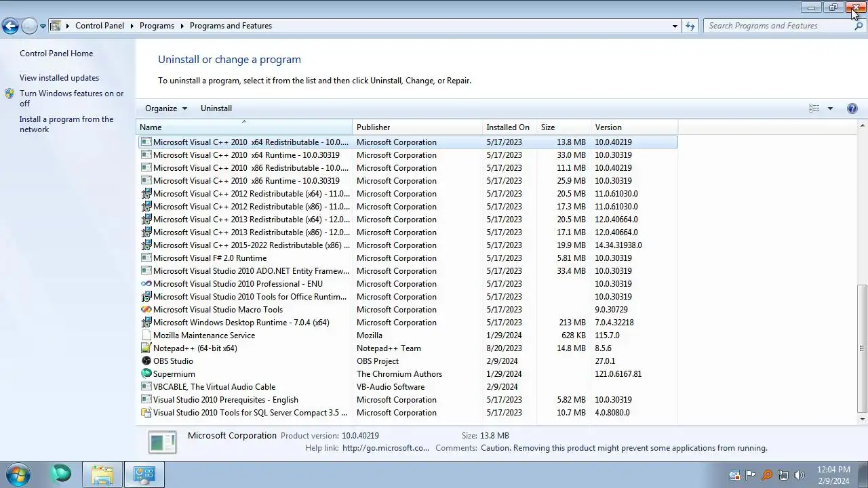Click Programs in the breadcrumb path
Image resolution: width=868 pixels, height=488 pixels.
point(157,26)
